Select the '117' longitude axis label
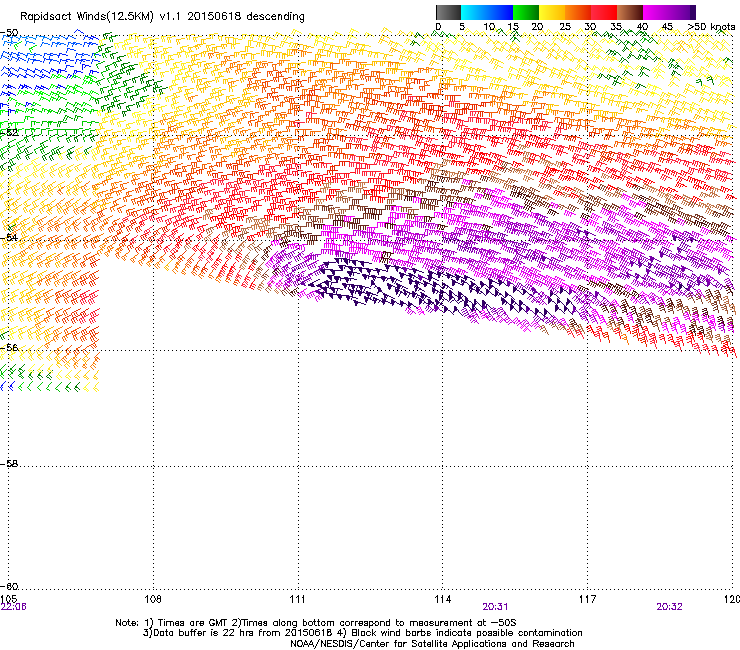740x650 pixels. (587, 599)
